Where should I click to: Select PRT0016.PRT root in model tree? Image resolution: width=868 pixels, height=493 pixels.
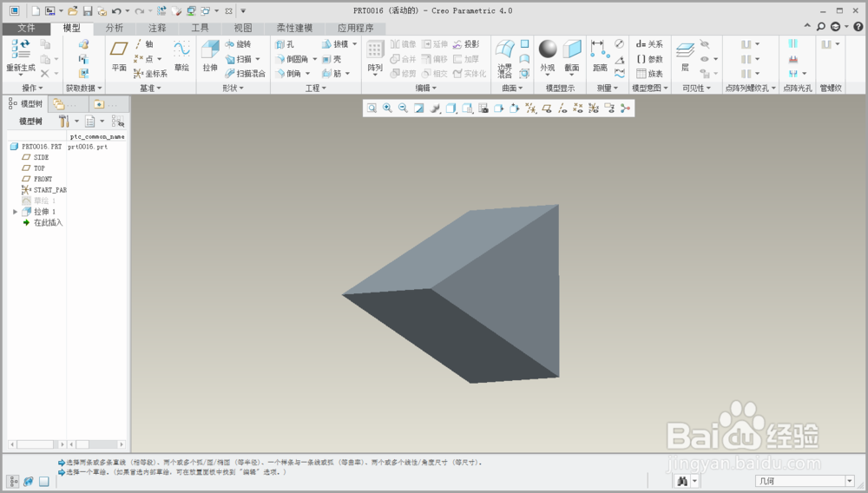36,147
